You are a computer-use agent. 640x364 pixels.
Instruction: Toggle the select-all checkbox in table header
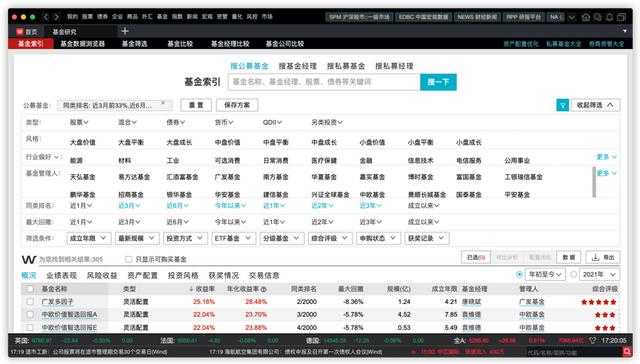[30, 289]
